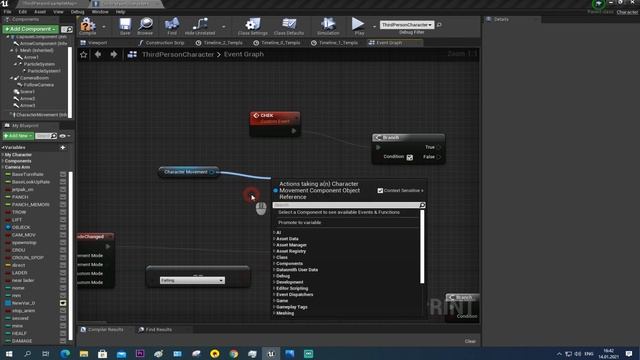This screenshot has width=640, height=360.
Task: Click action menu search field
Action: (346, 205)
